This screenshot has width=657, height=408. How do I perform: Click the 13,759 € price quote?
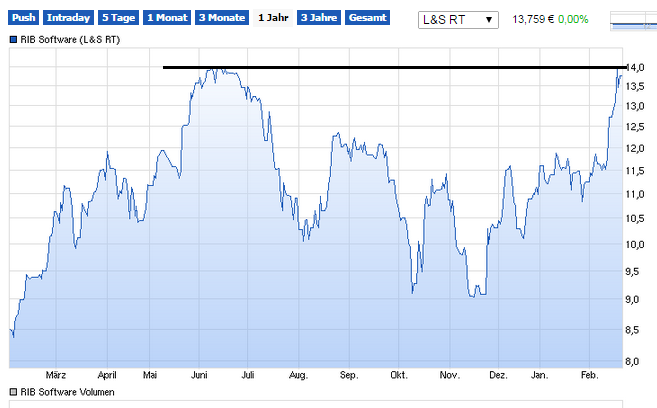[533, 19]
